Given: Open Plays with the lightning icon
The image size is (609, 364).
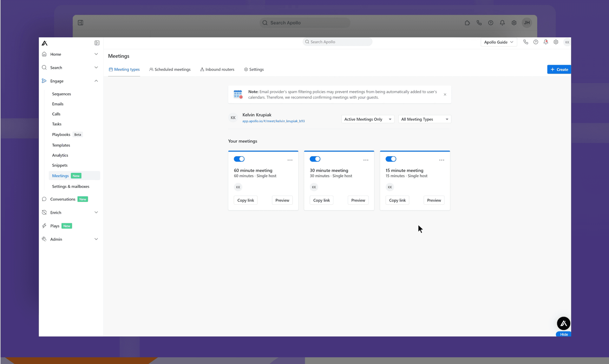Looking at the screenshot, I should click(x=44, y=226).
